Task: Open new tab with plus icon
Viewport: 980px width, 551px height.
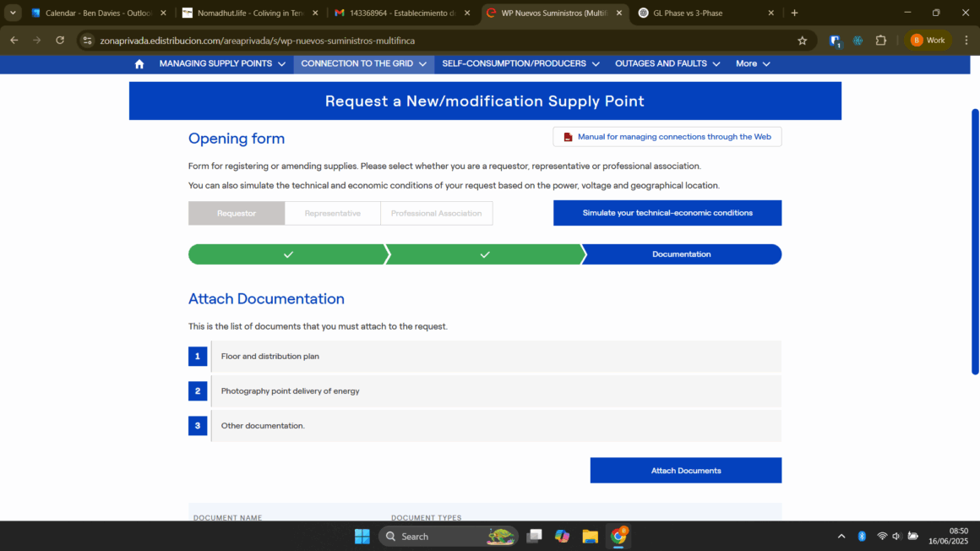Action: (794, 14)
